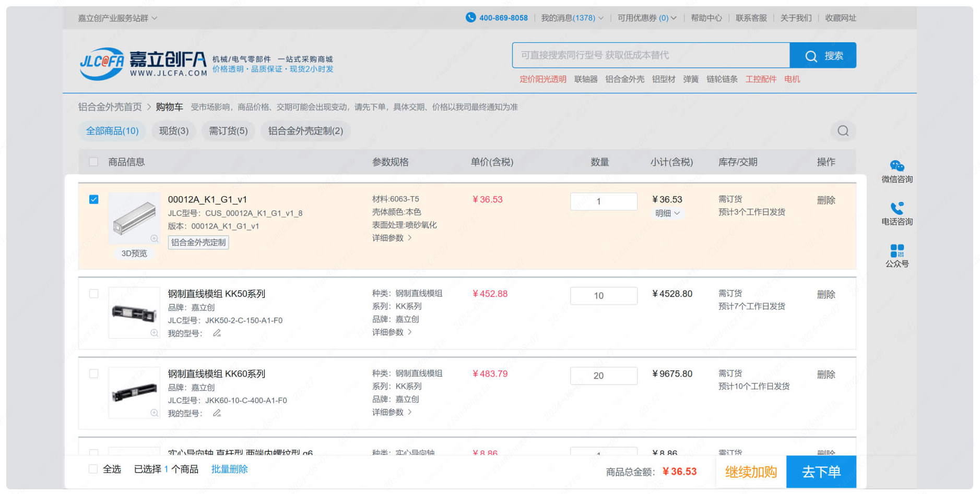The width and height of the screenshot is (980, 494).
Task: Select the 全部商品(10) tab
Action: pos(112,131)
